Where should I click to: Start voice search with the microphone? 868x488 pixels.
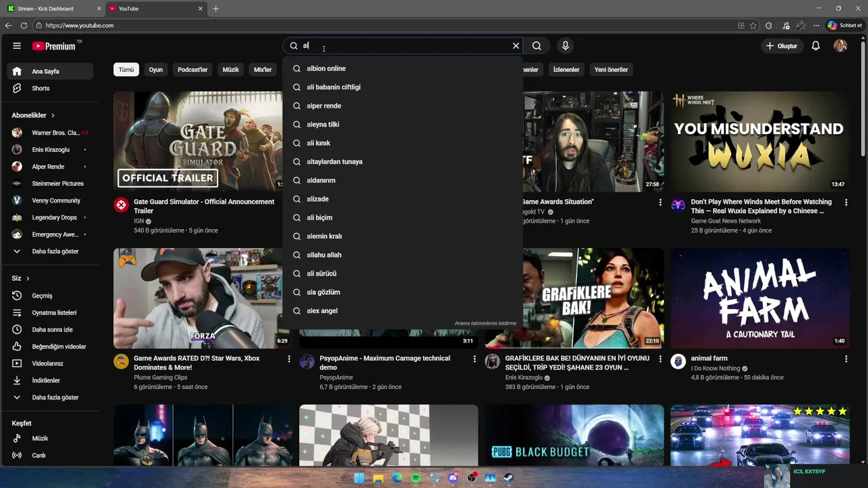point(566,45)
